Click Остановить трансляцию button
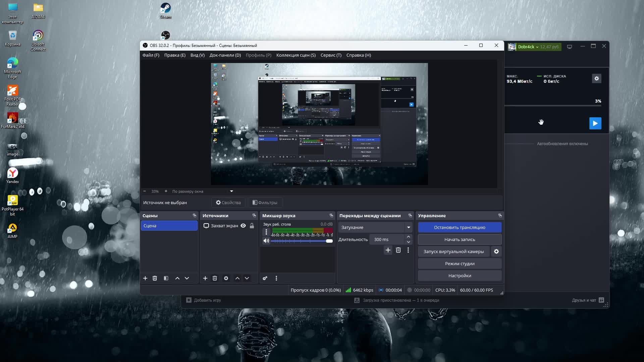This screenshot has height=362, width=644. pos(460,227)
